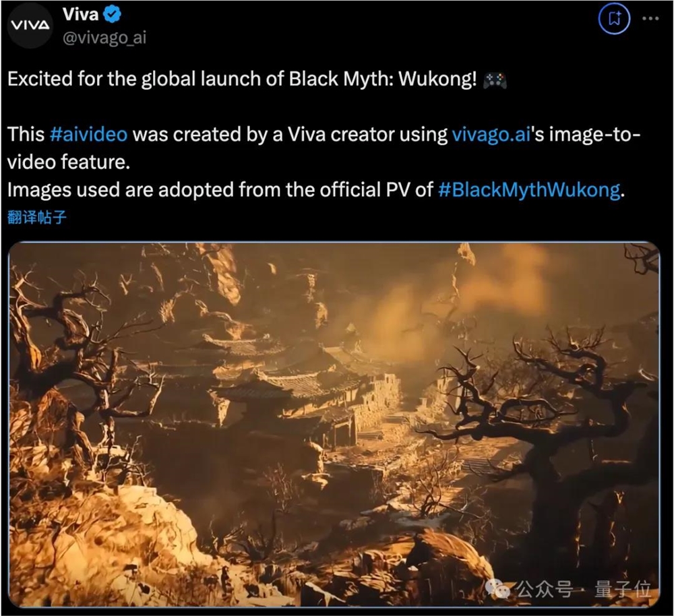Open the #BlackMythWukong hashtag

coord(529,189)
